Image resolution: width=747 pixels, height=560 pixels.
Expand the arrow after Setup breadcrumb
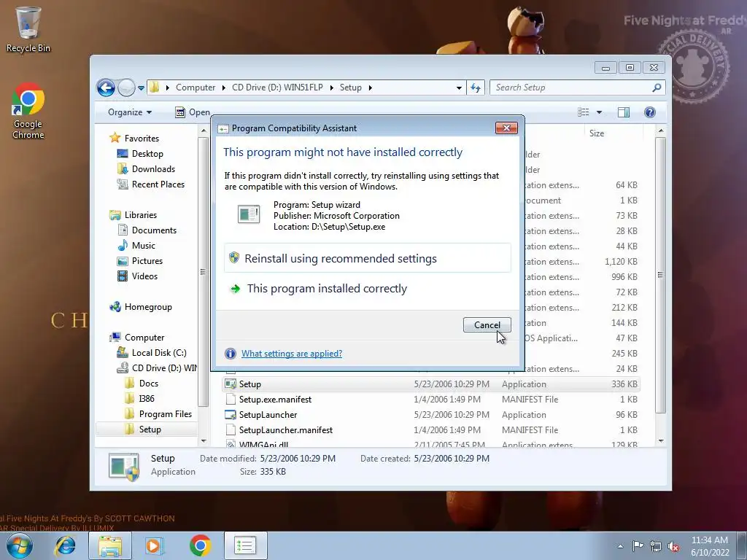pos(370,87)
